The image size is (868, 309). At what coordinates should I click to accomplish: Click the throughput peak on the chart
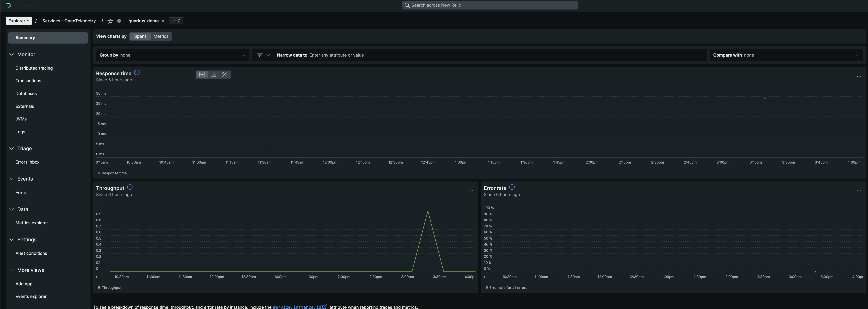tap(428, 211)
